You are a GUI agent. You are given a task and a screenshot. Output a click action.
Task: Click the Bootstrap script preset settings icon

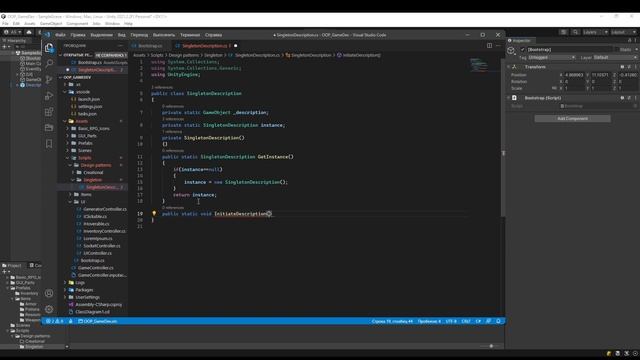629,98
